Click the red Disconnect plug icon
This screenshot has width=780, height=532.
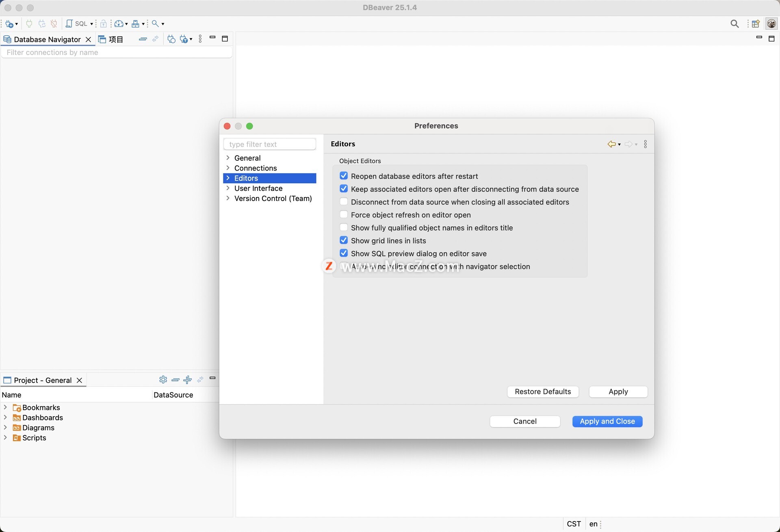(54, 24)
